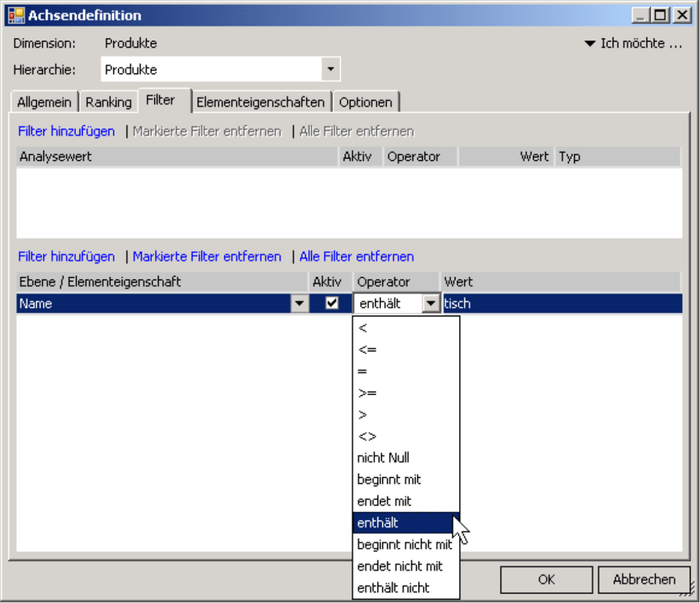Screen dimensions: 700x603
Task: Click lower 'Markierte Filter entfernen' link
Action: click(207, 256)
